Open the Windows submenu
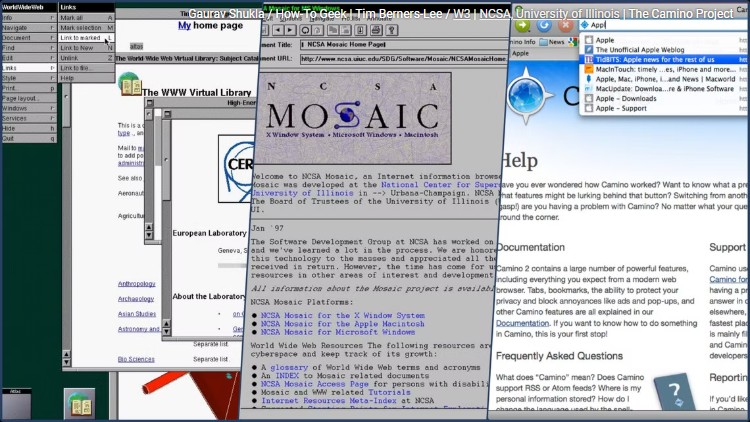This screenshot has height=422, width=750. coord(29,108)
